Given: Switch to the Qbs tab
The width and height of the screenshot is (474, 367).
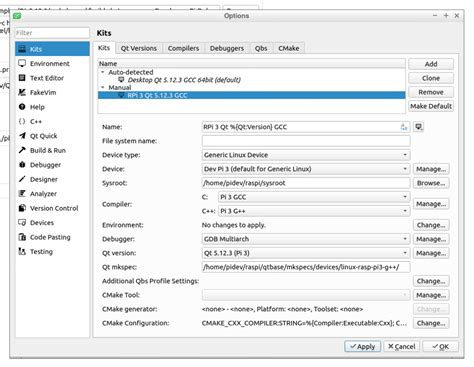Looking at the screenshot, I should pyautogui.click(x=261, y=48).
